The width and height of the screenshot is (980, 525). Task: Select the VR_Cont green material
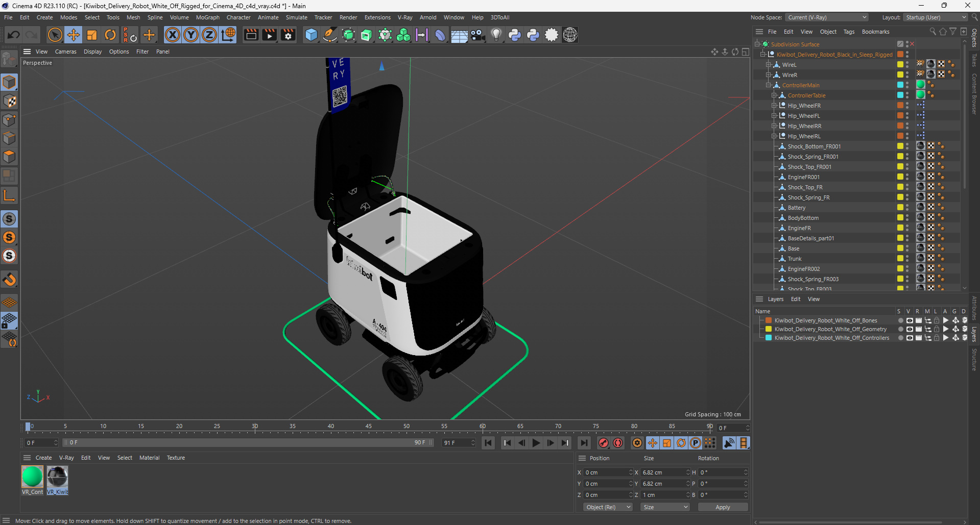click(x=32, y=477)
